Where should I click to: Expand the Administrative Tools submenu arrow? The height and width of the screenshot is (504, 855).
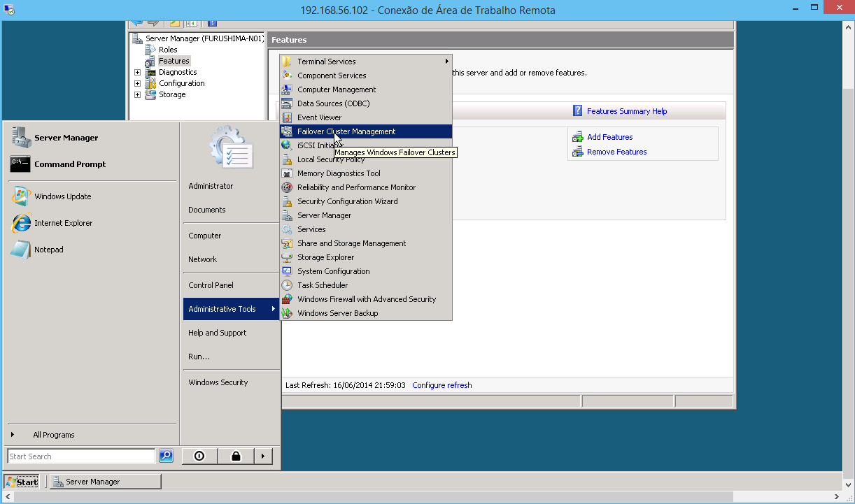coord(273,309)
